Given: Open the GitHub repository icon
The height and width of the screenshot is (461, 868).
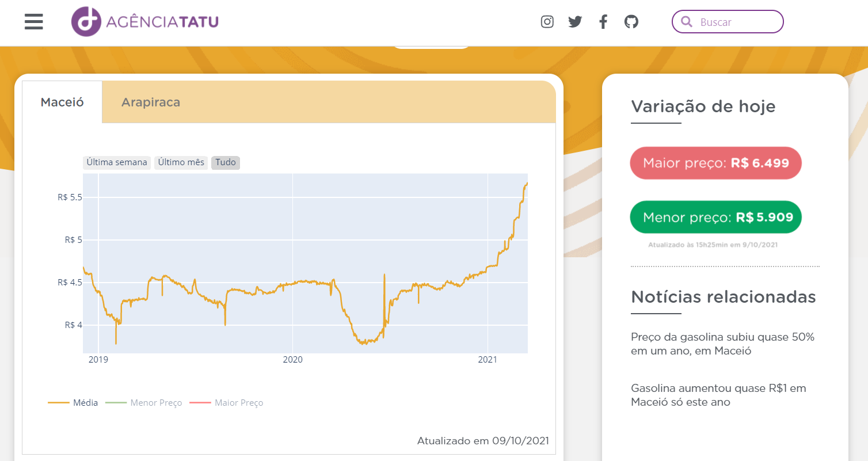Looking at the screenshot, I should click(631, 22).
